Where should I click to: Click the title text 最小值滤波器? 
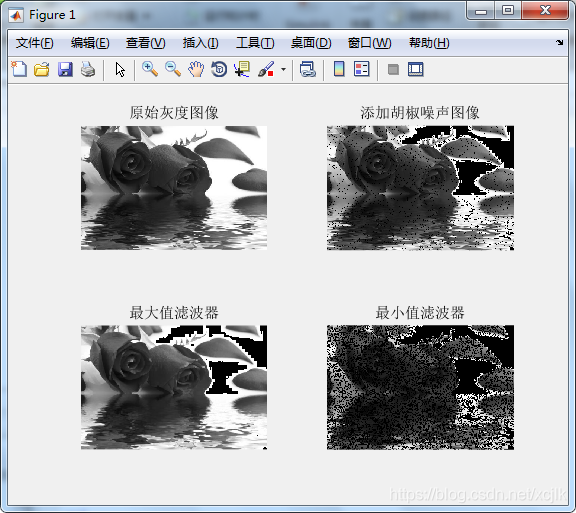pos(420,312)
